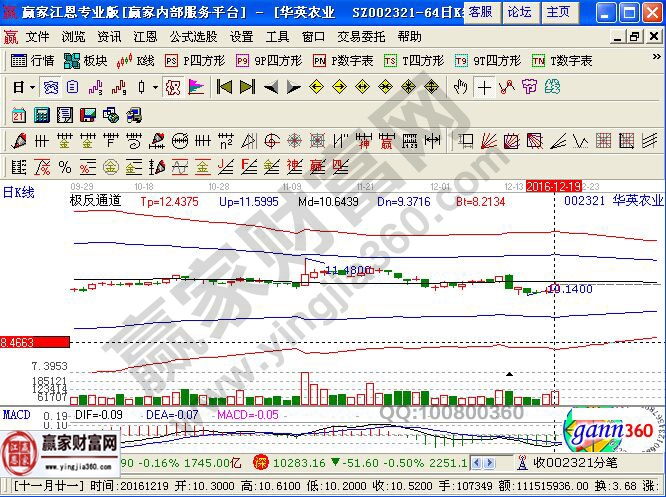The image size is (666, 497).
Task: Select the hand pan tool
Action: (x=460, y=87)
